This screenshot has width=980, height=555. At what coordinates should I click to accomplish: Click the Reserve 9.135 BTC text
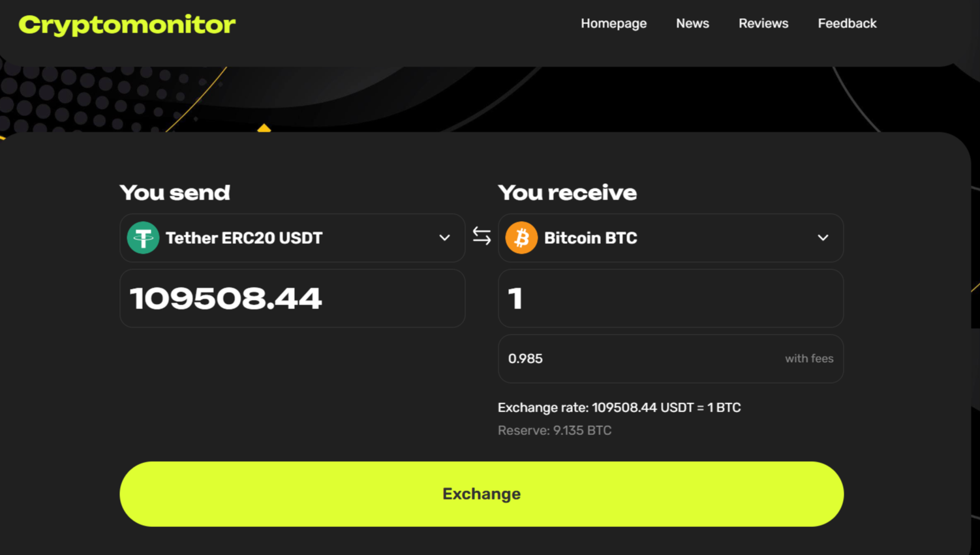pyautogui.click(x=555, y=430)
